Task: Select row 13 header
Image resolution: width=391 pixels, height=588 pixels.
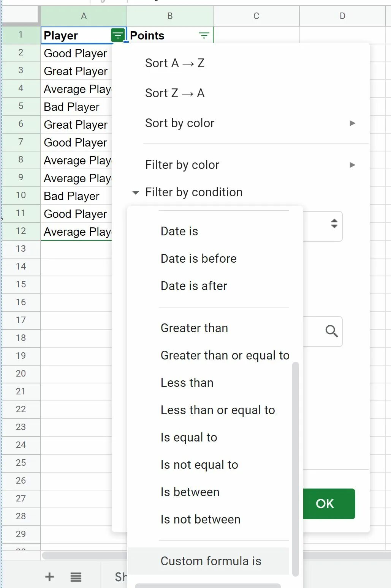Action: (21, 249)
